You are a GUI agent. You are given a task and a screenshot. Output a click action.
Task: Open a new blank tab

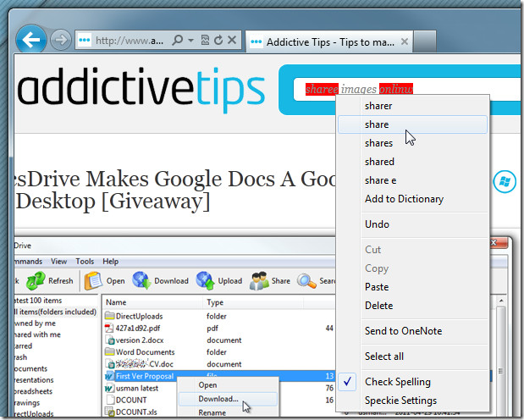pos(424,41)
